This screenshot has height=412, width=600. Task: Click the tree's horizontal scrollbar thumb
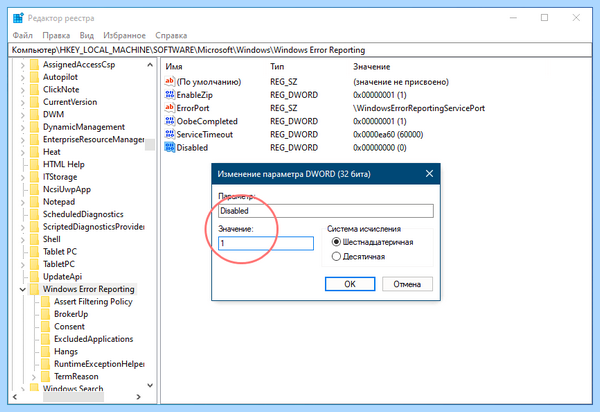pyautogui.click(x=73, y=397)
